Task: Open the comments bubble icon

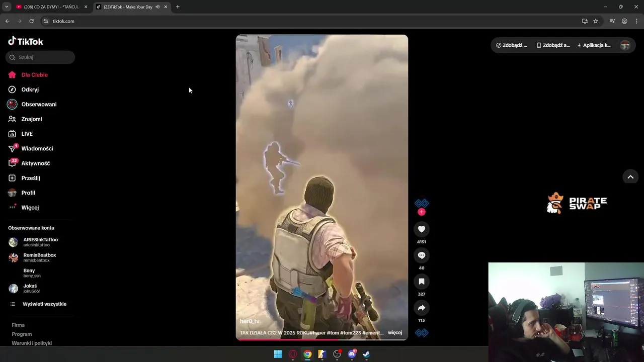Action: [422, 255]
